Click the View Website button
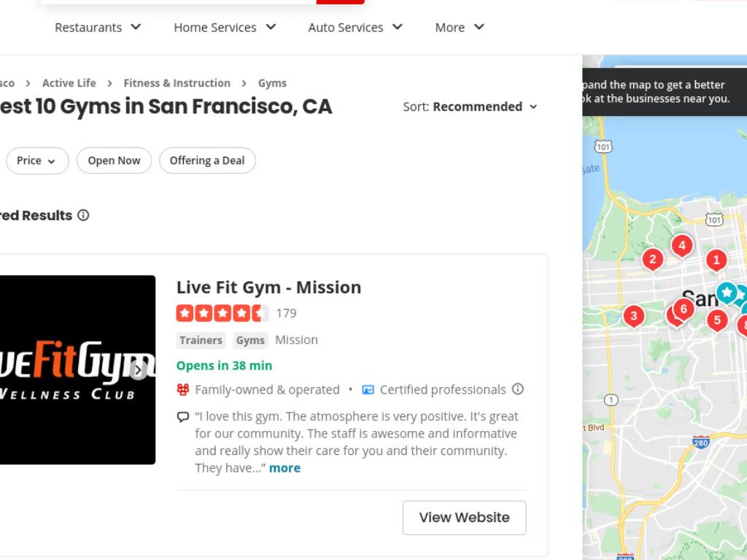 (464, 518)
